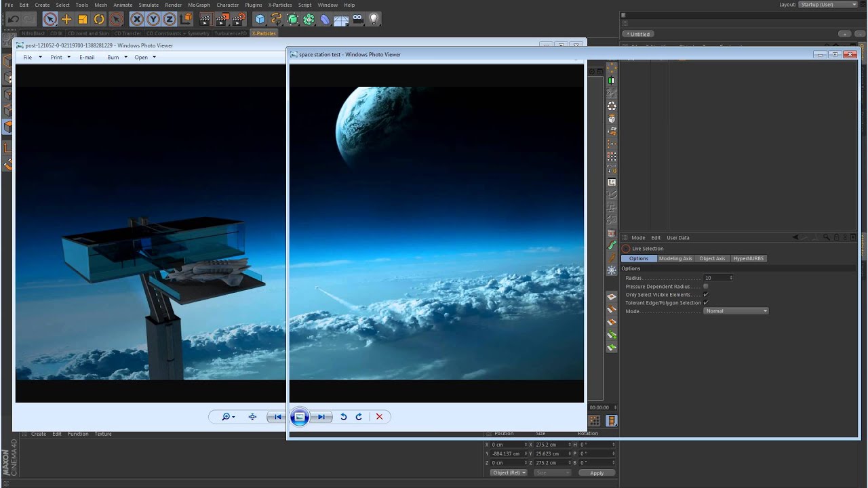Open the X-Particles menu
This screenshot has height=488, width=868.
coord(280,5)
